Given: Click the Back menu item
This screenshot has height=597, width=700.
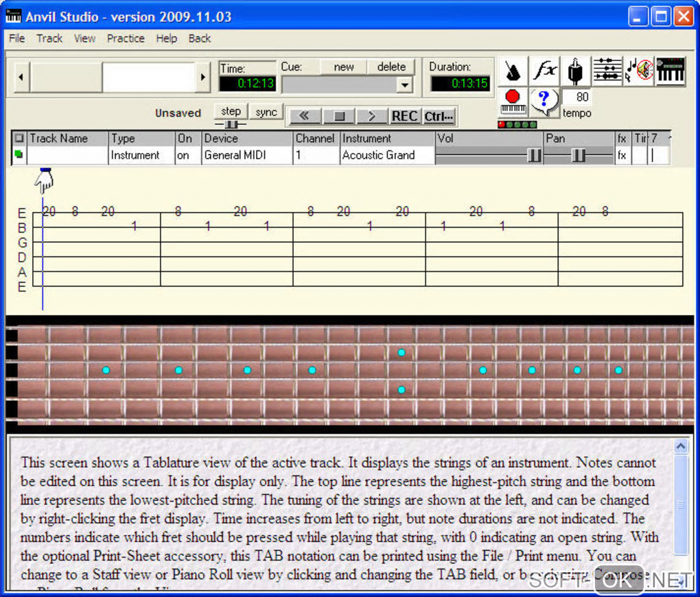Looking at the screenshot, I should click(x=200, y=38).
